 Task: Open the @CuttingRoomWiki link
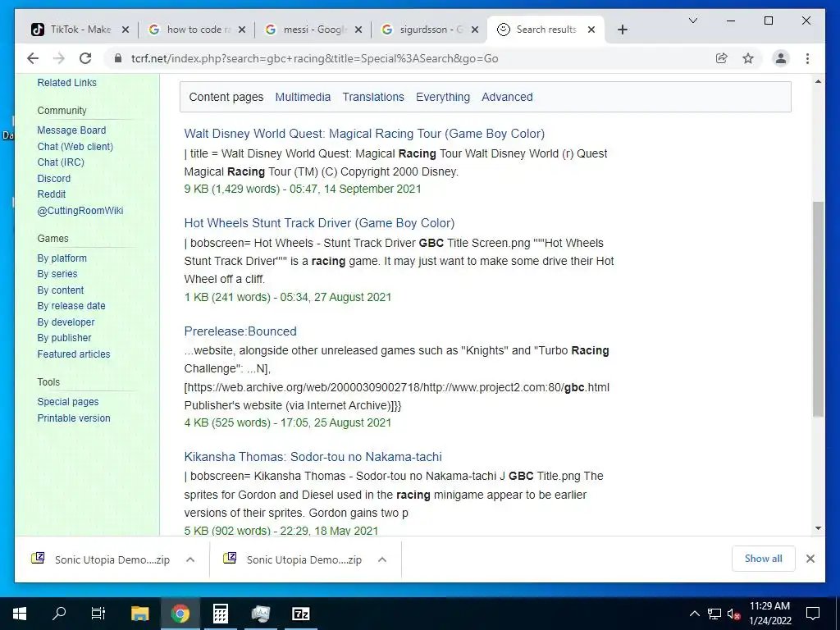point(80,211)
